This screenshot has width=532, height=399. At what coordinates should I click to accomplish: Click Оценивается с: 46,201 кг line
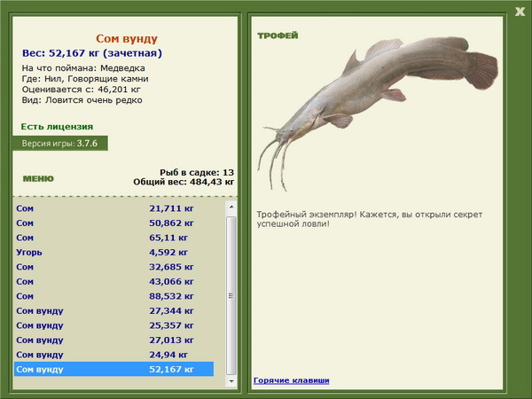81,90
